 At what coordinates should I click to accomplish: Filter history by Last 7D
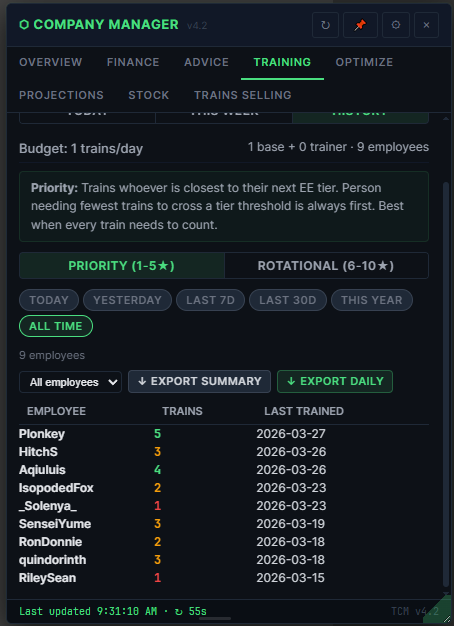coord(210,300)
